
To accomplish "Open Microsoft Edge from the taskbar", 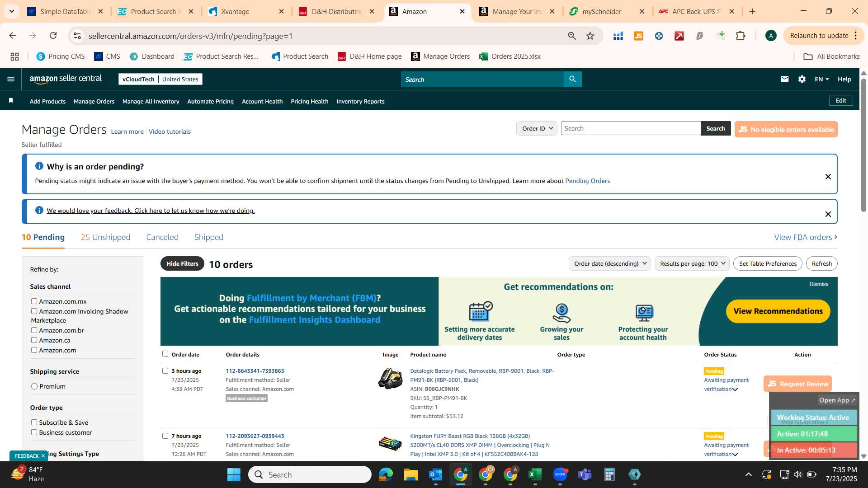I will click(x=386, y=474).
